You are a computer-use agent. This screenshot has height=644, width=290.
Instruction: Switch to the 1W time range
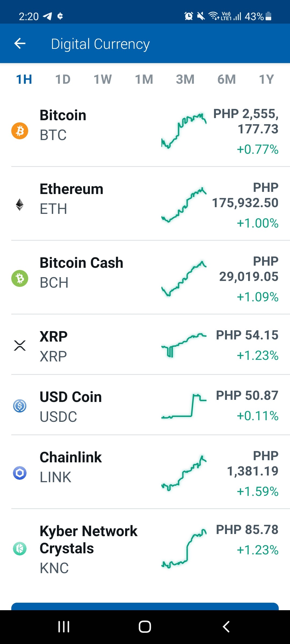pos(103,79)
